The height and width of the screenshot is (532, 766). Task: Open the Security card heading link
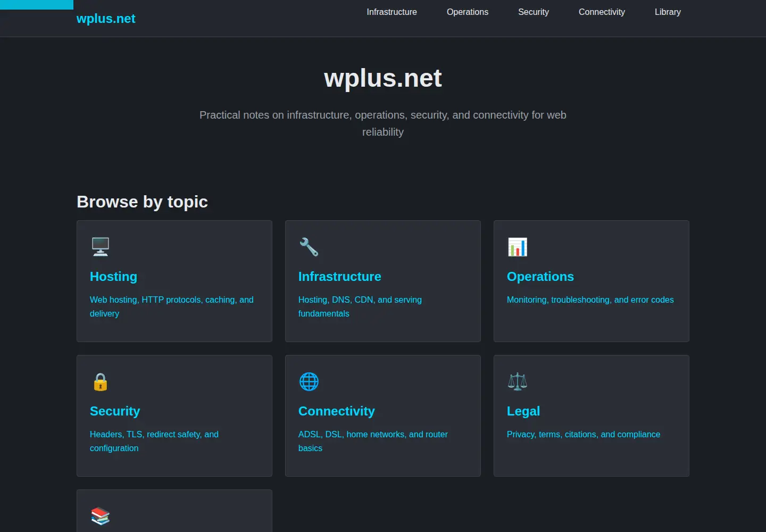point(115,411)
